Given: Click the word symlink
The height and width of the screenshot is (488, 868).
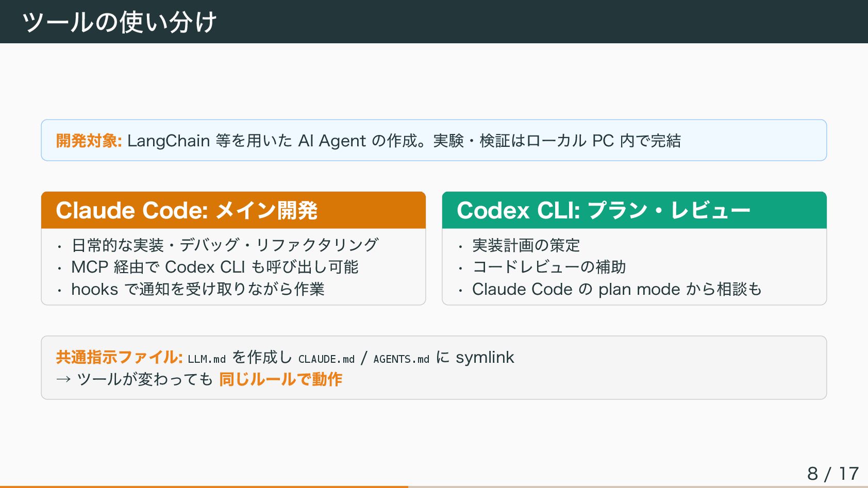Looking at the screenshot, I should click(x=485, y=357).
